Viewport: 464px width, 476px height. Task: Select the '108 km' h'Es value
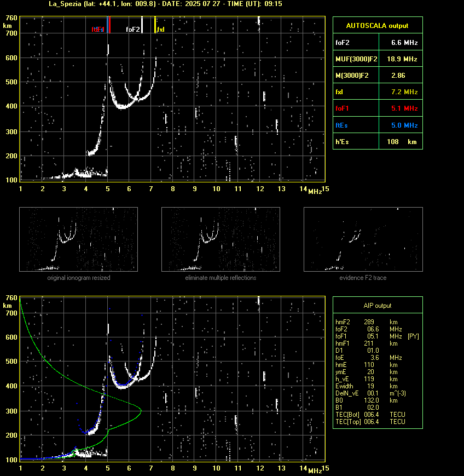[402, 141]
